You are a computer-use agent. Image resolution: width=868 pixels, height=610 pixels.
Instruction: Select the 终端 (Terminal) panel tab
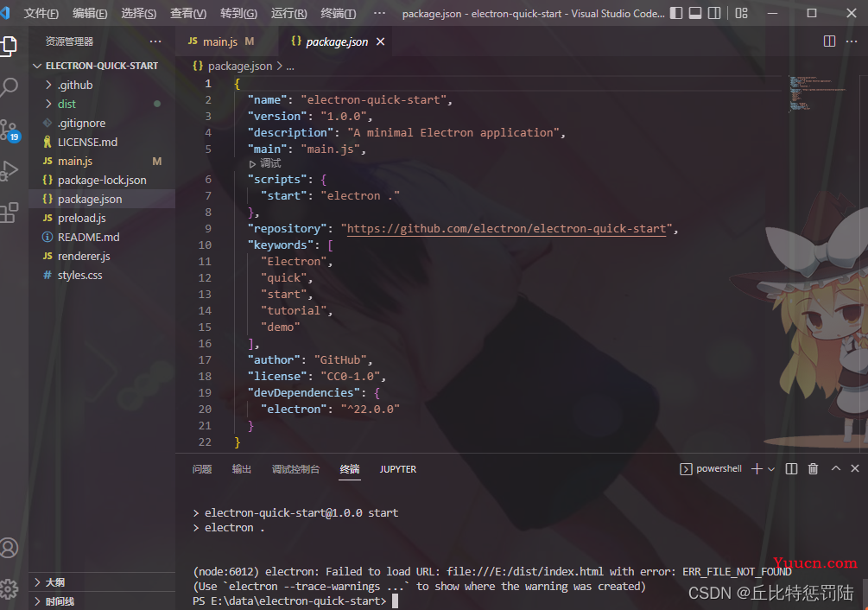tap(349, 469)
